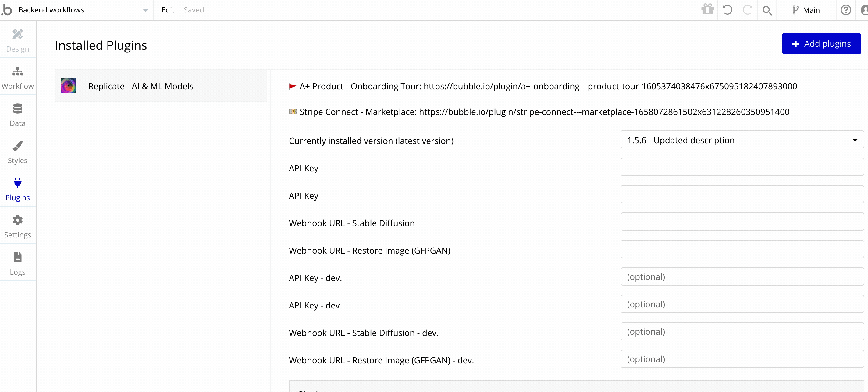
Task: Open the Settings gear tab
Action: point(17,226)
